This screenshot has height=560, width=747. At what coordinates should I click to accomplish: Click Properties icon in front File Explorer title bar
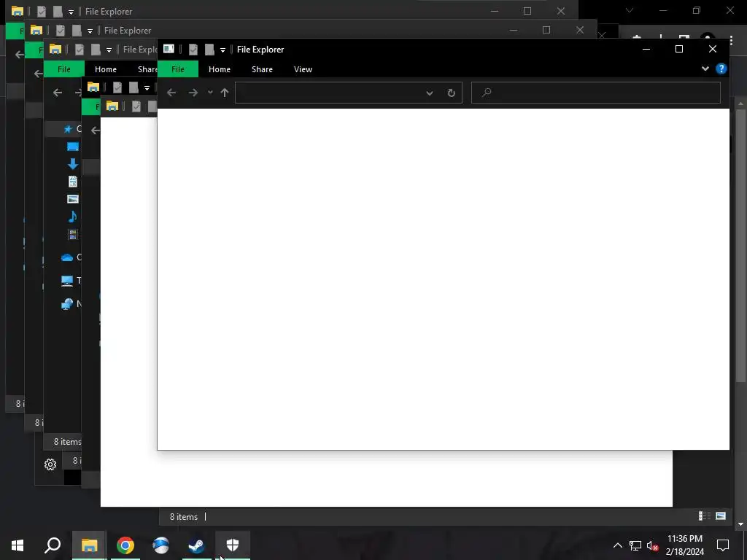click(193, 49)
